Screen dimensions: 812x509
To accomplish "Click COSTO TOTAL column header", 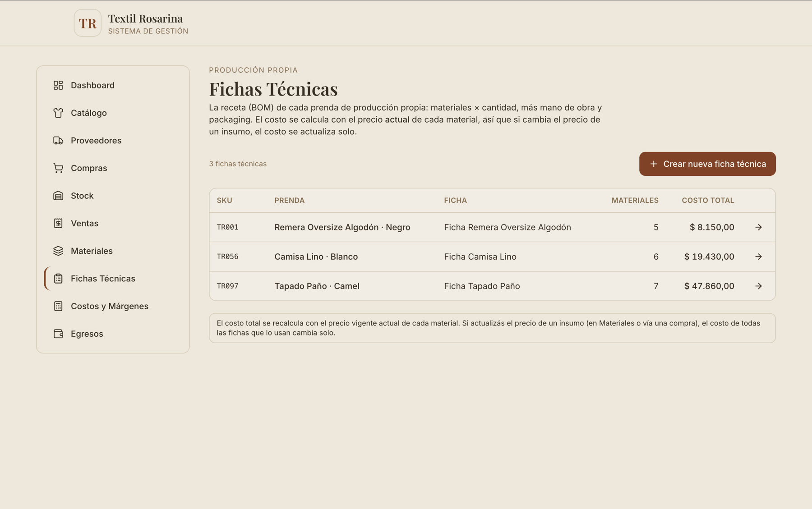I will [708, 200].
